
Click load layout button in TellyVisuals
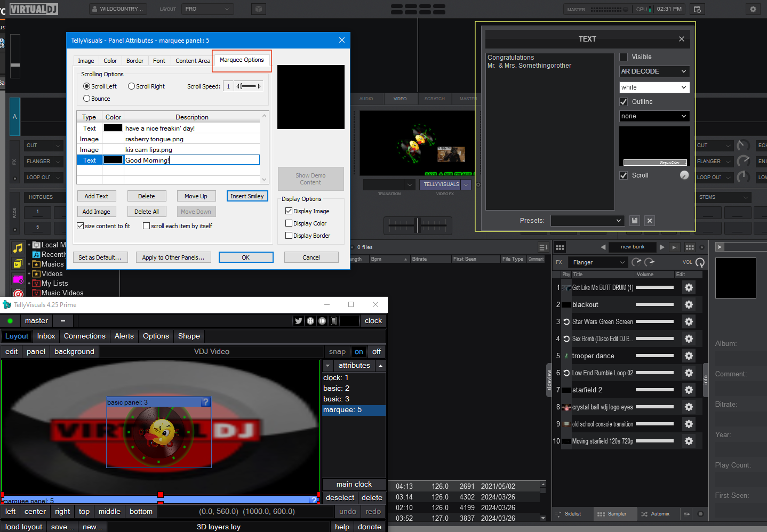[x=23, y=527]
